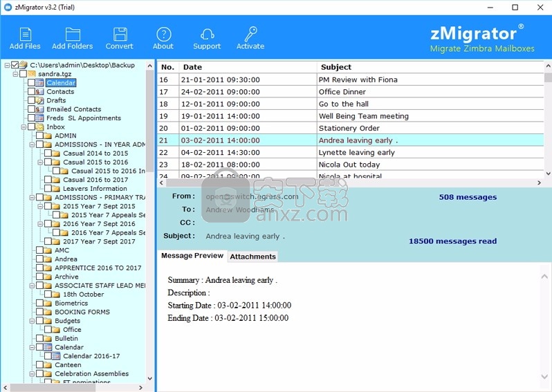Uncheck the C:\Users\admin\Desktop\Backup root checkbox
552x392 pixels.
click(15, 65)
